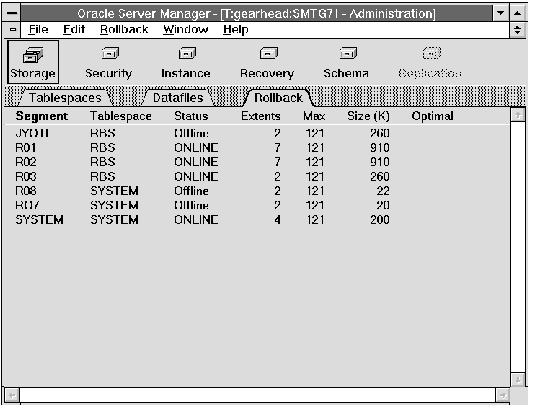The image size is (536, 409).
Task: Click size 22 in R08 row
Action: tap(383, 191)
